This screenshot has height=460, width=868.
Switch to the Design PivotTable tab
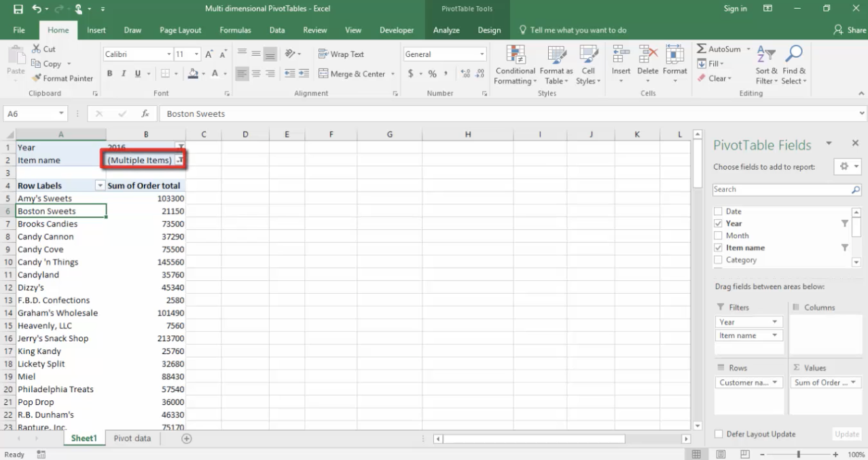[489, 30]
